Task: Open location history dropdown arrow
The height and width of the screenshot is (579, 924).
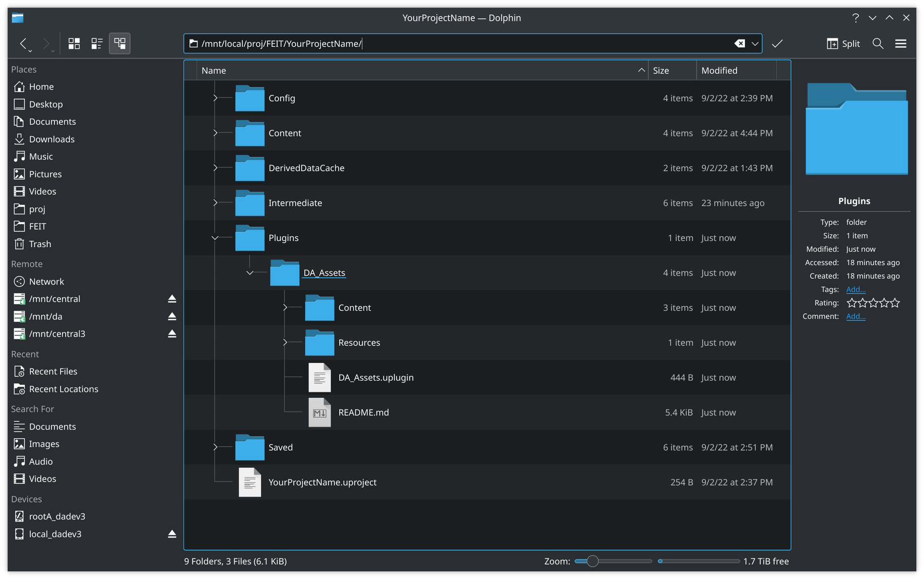Action: 755,44
